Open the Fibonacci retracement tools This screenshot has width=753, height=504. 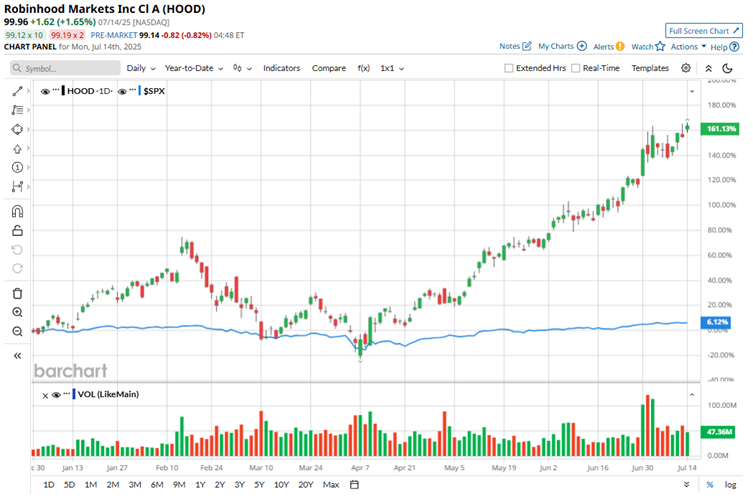tap(17, 110)
